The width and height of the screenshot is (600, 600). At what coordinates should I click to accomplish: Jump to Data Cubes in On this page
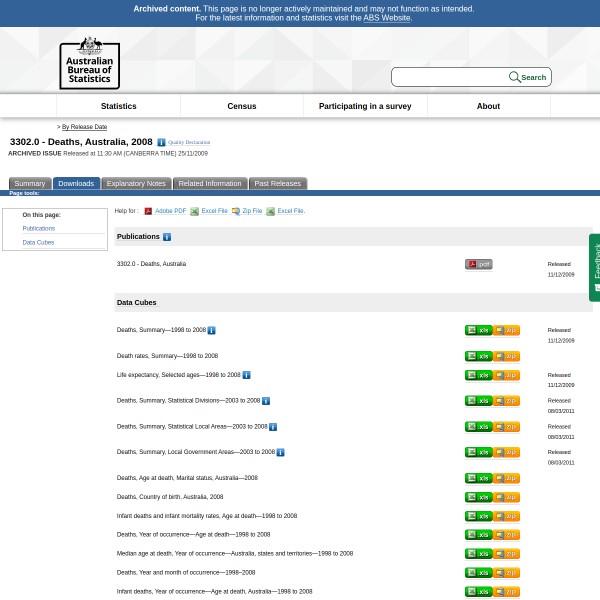tap(38, 242)
